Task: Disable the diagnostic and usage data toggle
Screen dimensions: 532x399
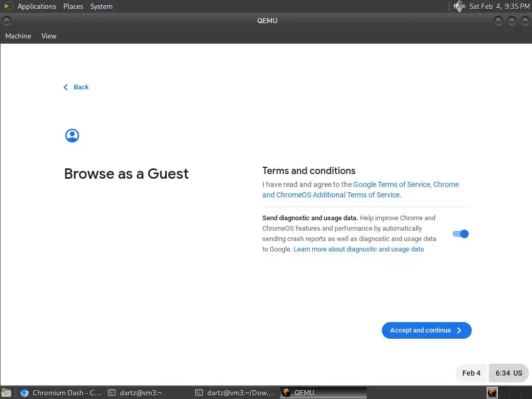Action: 460,234
